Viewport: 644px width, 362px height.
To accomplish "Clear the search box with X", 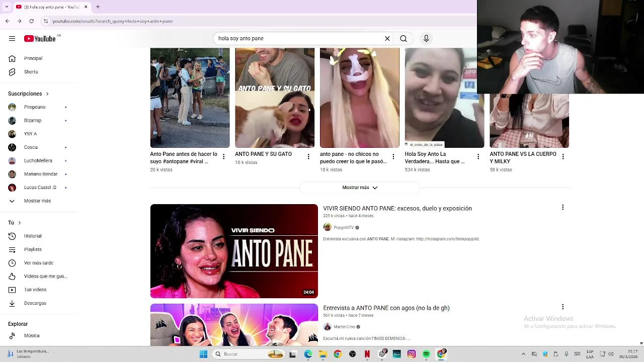I will point(387,38).
